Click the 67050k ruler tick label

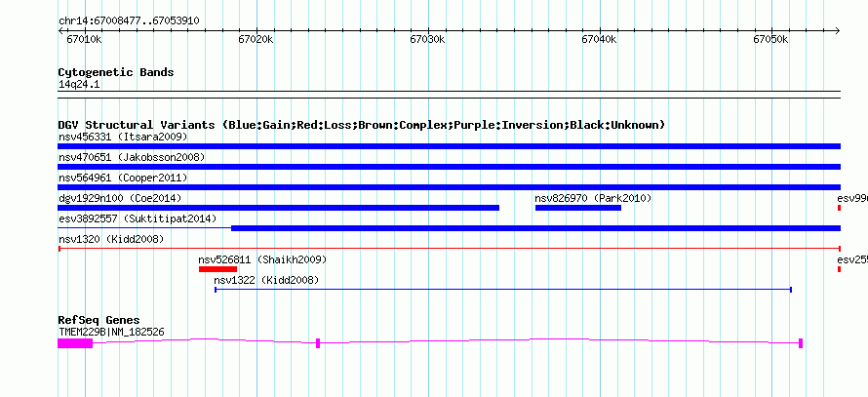point(770,40)
